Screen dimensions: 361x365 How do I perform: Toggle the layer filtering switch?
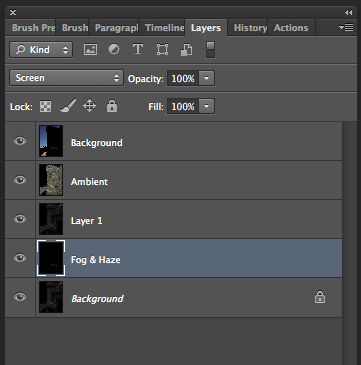[210, 50]
